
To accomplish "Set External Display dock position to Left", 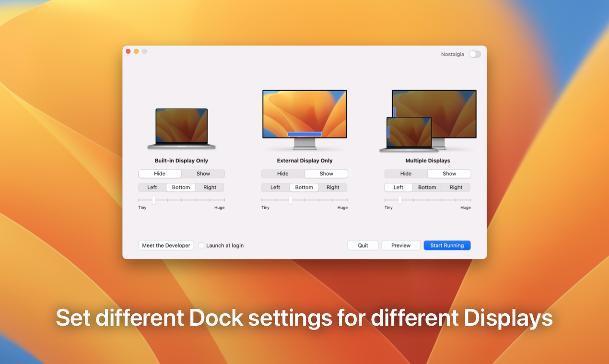I will tap(275, 187).
